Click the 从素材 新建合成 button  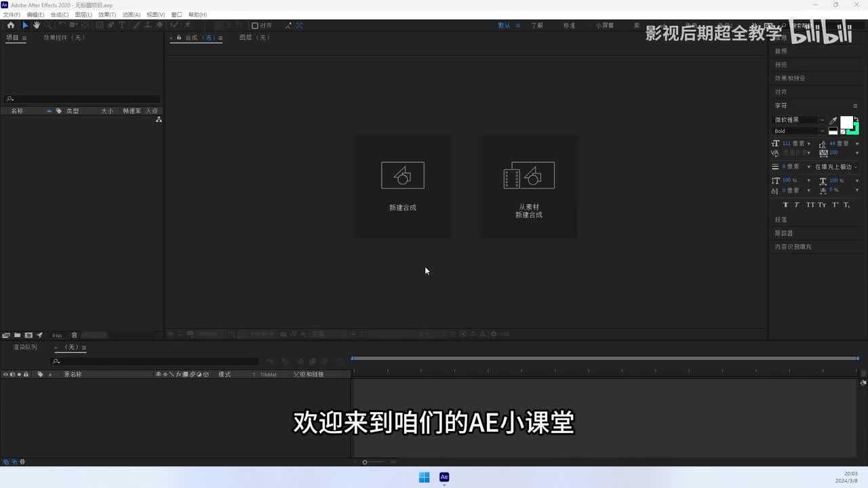[x=529, y=186]
